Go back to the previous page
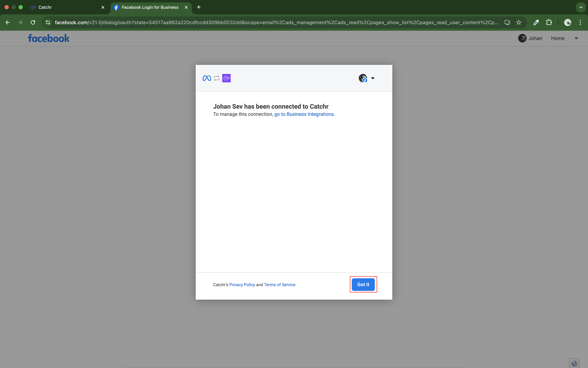The width and height of the screenshot is (588, 368). [8, 22]
